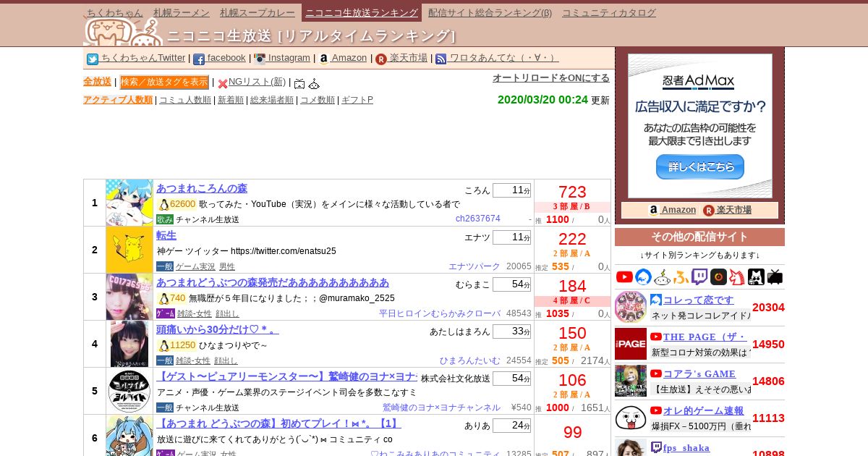Open the コミュニティカタログ tab
Screen dimensions: 868x456
(x=609, y=12)
